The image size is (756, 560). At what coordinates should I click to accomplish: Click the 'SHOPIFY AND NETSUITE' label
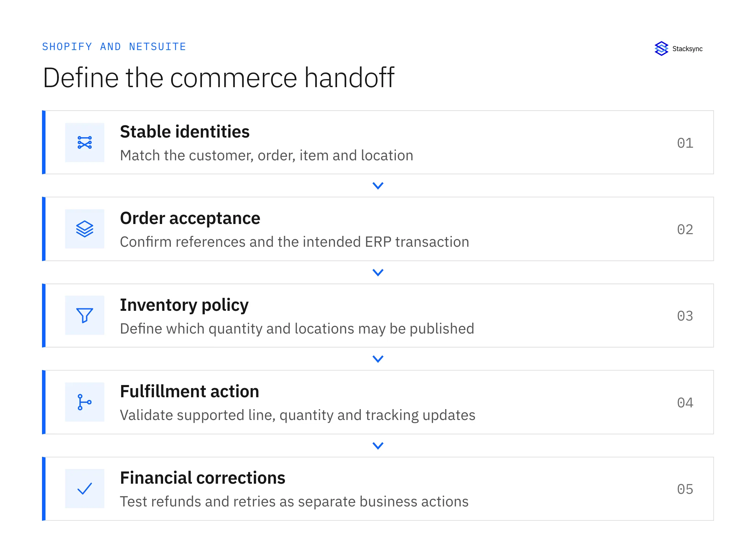tap(114, 47)
